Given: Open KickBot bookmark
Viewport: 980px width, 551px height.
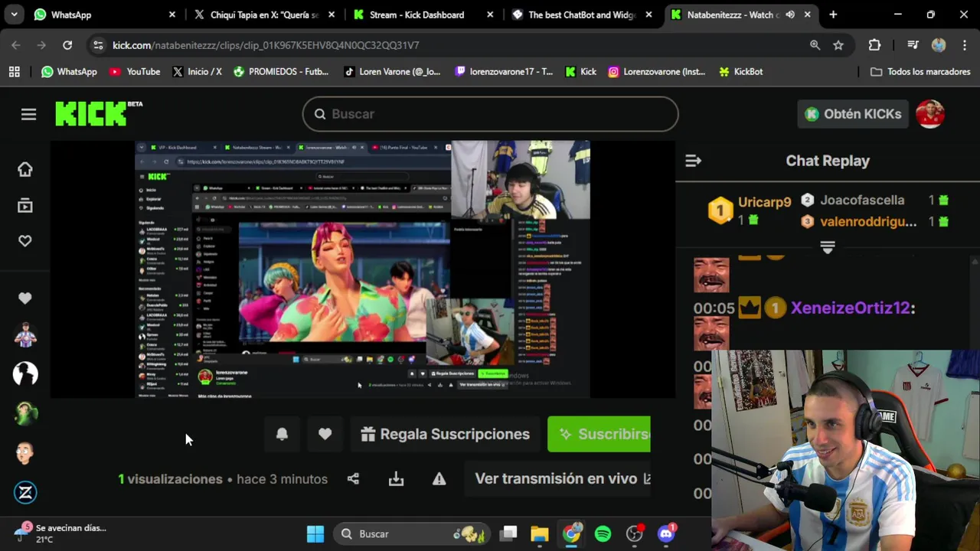Looking at the screenshot, I should pyautogui.click(x=740, y=72).
